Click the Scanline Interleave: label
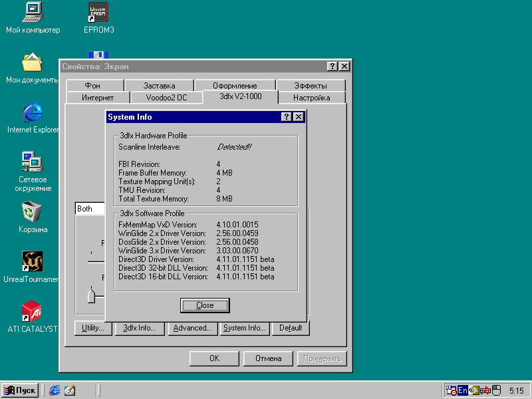This screenshot has width=532, height=399. 150,147
